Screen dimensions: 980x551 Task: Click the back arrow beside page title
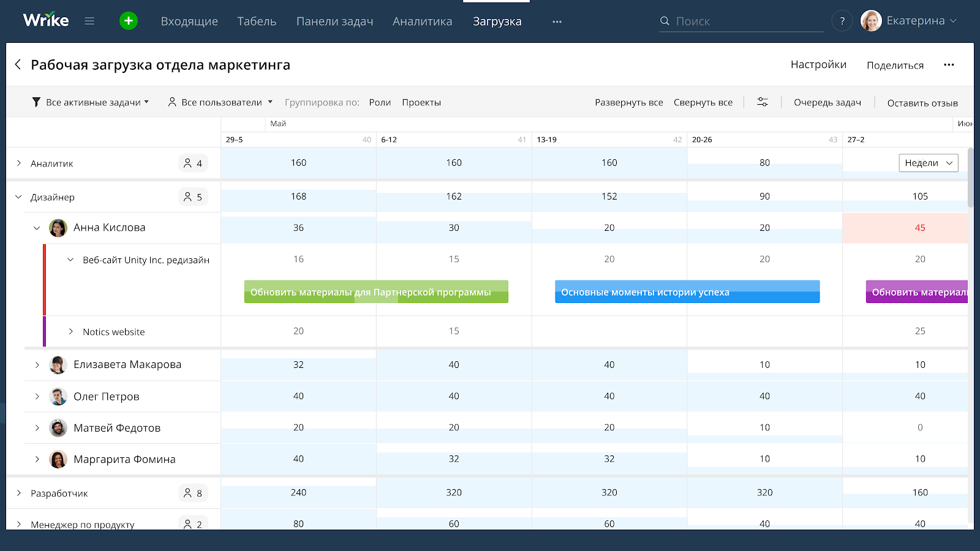(18, 64)
